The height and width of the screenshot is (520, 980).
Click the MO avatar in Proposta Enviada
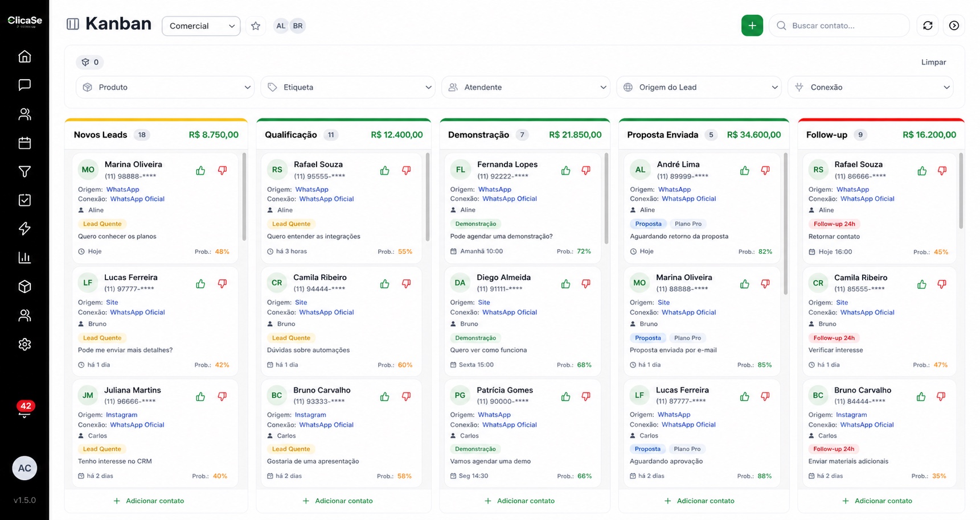tap(639, 283)
